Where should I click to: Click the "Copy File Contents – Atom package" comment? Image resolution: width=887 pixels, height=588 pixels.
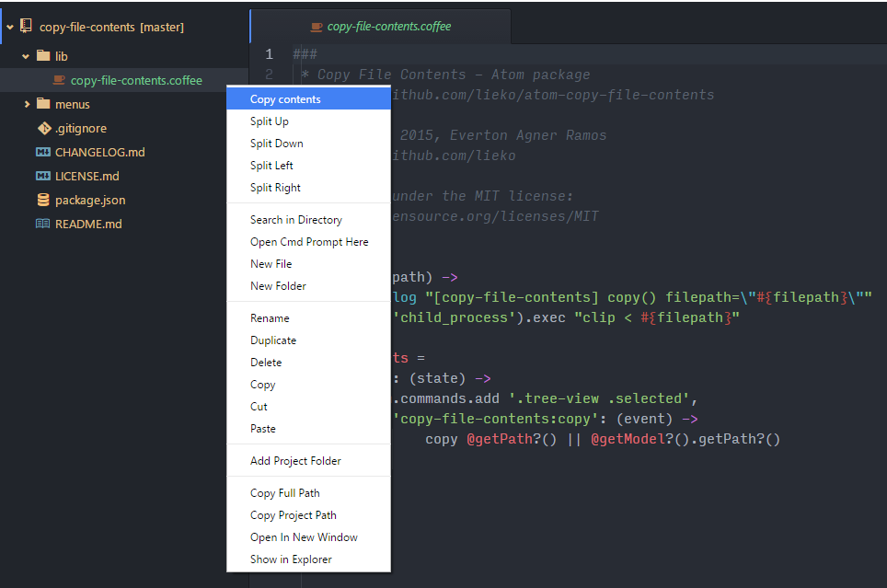coord(454,75)
